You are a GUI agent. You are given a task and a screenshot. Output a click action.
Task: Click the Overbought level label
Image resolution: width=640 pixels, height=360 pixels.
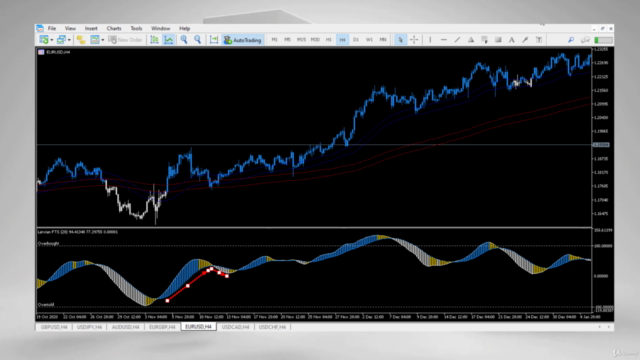pos(49,244)
